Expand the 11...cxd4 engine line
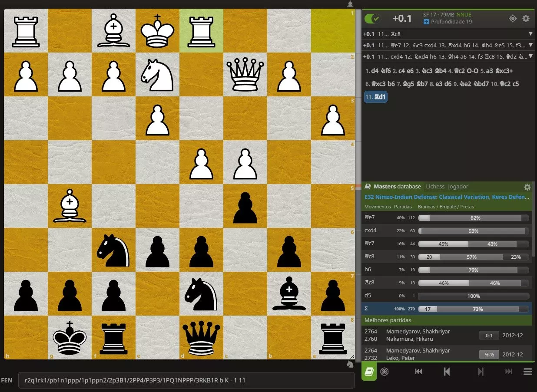Image resolution: width=537 pixels, height=392 pixels. tap(530, 56)
